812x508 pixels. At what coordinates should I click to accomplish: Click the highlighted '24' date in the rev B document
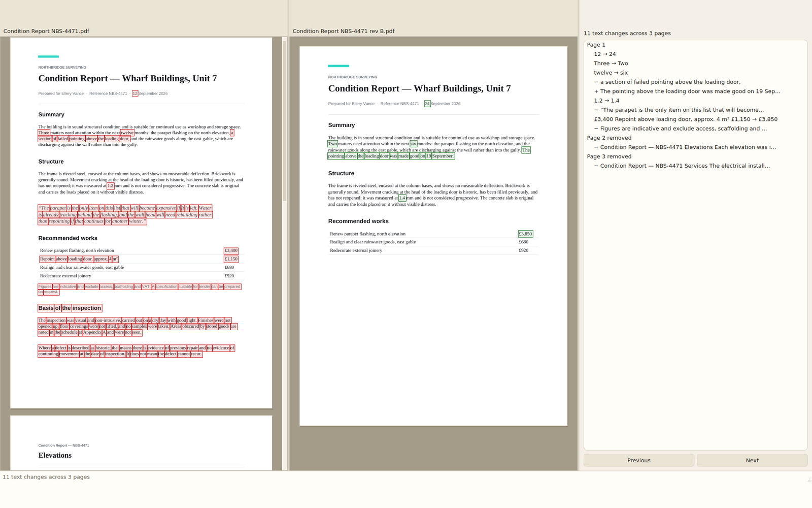tap(427, 104)
